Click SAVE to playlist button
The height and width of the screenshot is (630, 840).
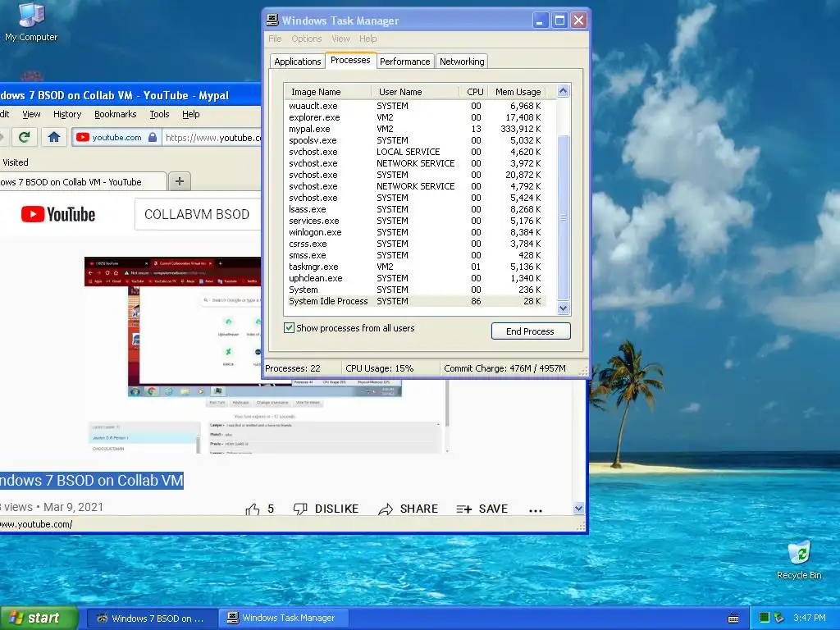tap(482, 509)
